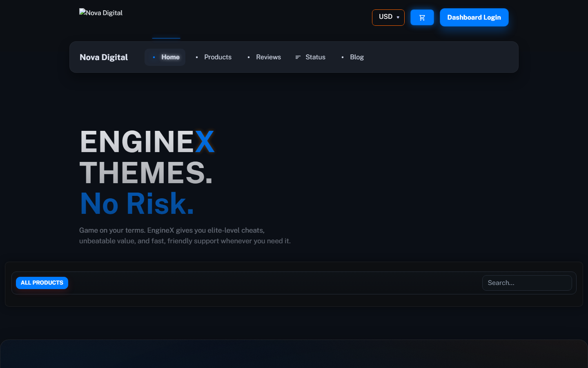This screenshot has width=588, height=368.
Task: Open the shopping cart
Action: pos(422,18)
